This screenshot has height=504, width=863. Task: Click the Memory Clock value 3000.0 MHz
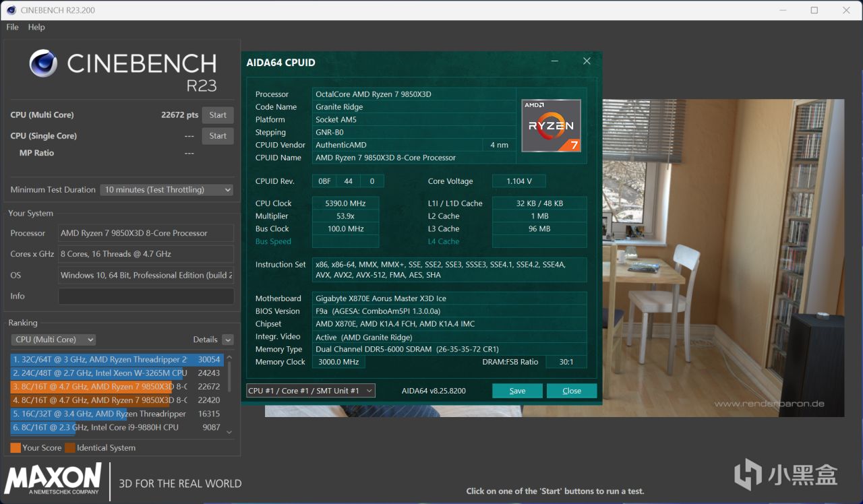[x=338, y=363]
